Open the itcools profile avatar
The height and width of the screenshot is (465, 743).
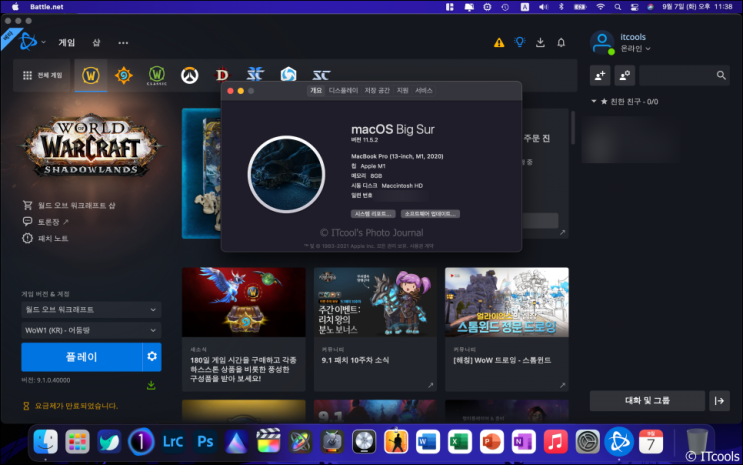coord(602,43)
